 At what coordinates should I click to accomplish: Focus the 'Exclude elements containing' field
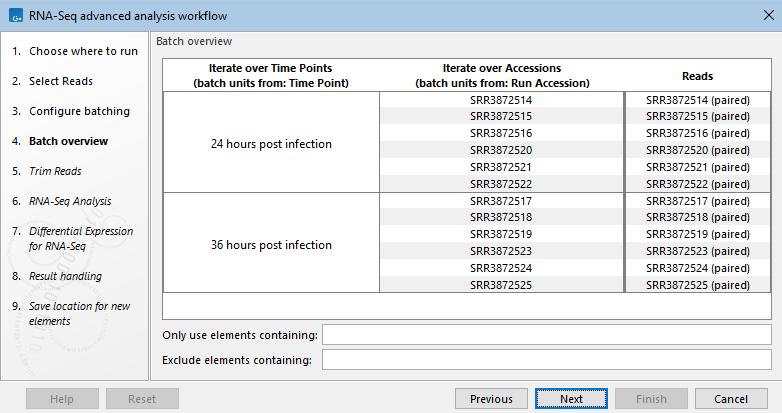point(546,359)
